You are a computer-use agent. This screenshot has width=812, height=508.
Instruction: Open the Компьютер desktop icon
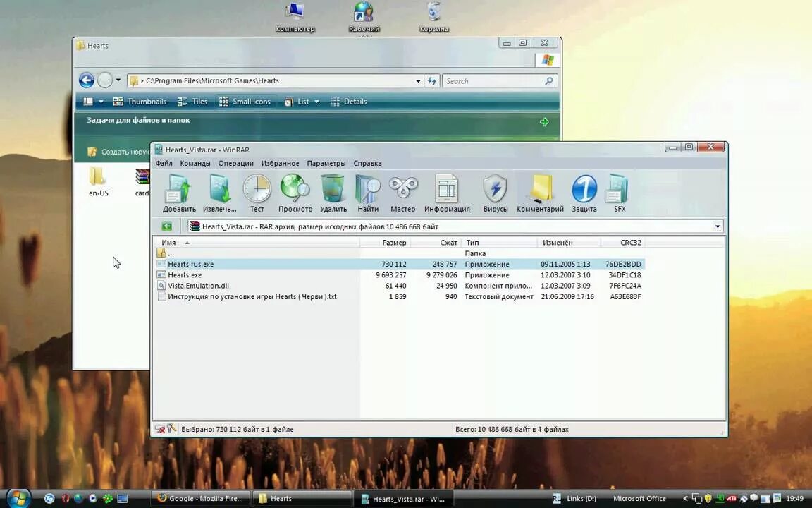pos(295,17)
